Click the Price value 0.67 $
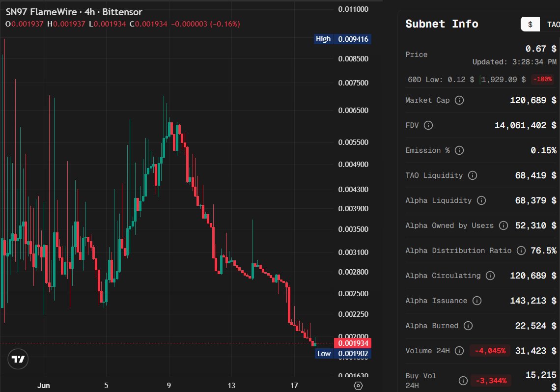The image size is (560, 392). [x=541, y=49]
